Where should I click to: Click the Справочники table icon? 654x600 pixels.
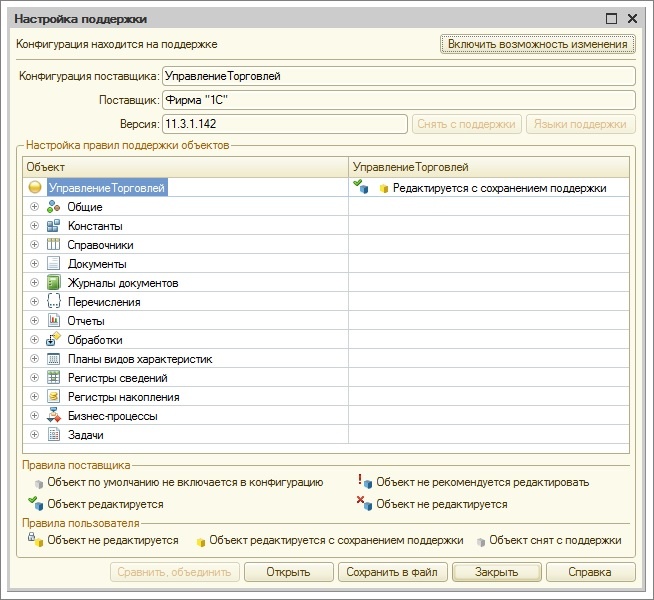(x=53, y=244)
